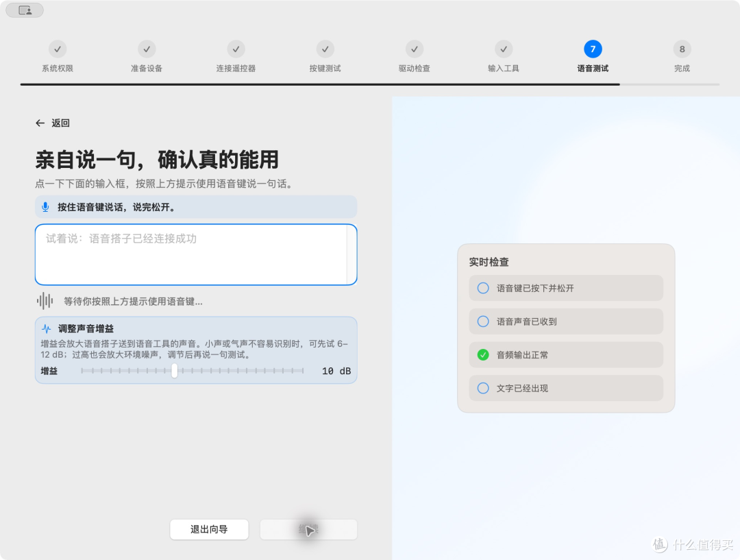
Task: Click the 增益 label
Action: pos(49,371)
